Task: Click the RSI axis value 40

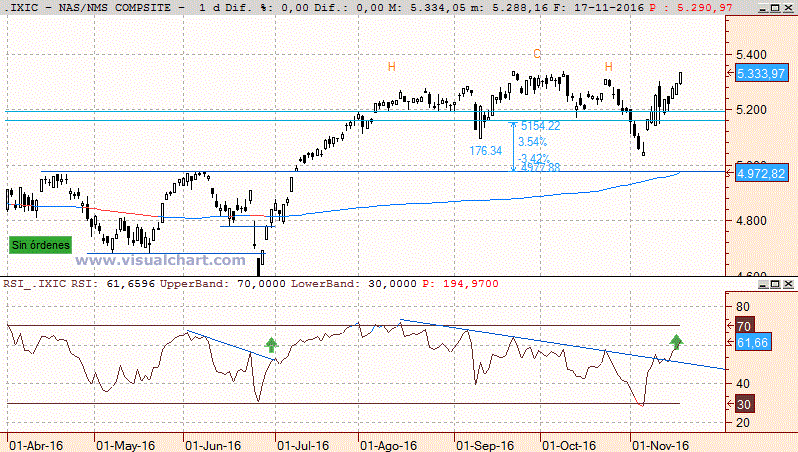Action: (743, 384)
